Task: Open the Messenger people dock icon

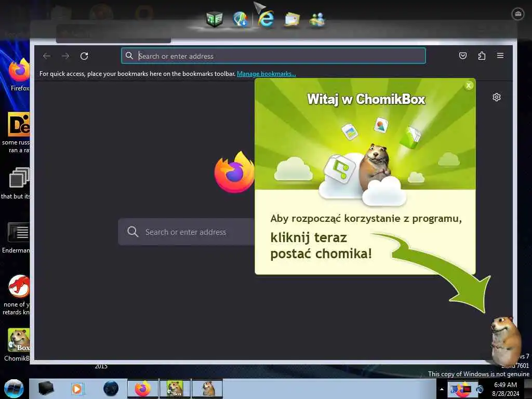Action: [x=317, y=19]
